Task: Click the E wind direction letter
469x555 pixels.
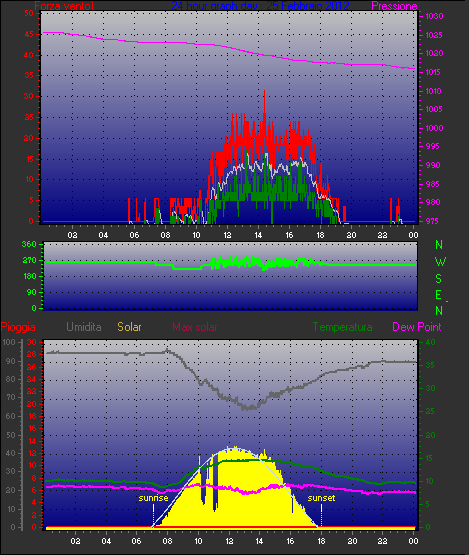Action: click(439, 295)
